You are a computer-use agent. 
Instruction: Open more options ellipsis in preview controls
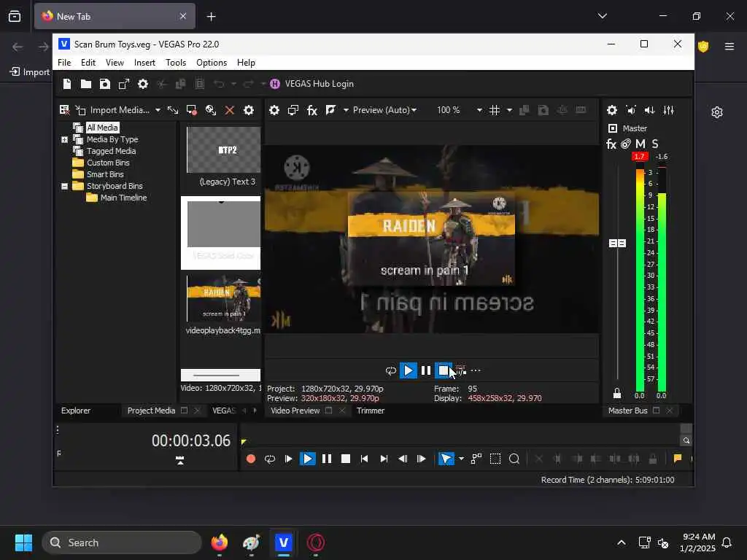pos(476,370)
